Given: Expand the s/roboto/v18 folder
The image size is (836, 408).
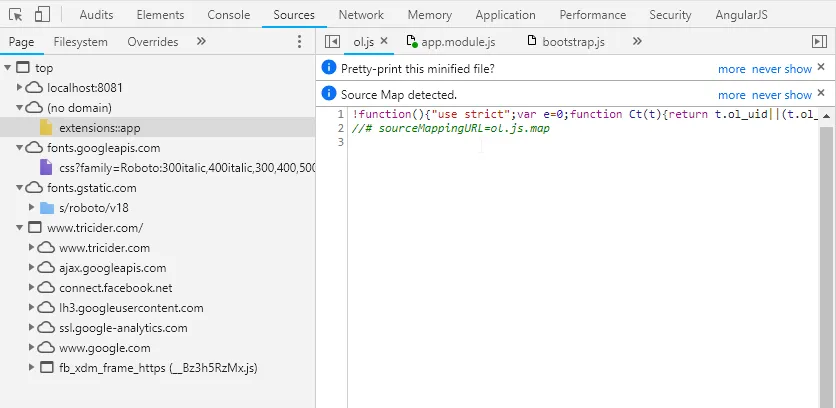Looking at the screenshot, I should coord(31,207).
